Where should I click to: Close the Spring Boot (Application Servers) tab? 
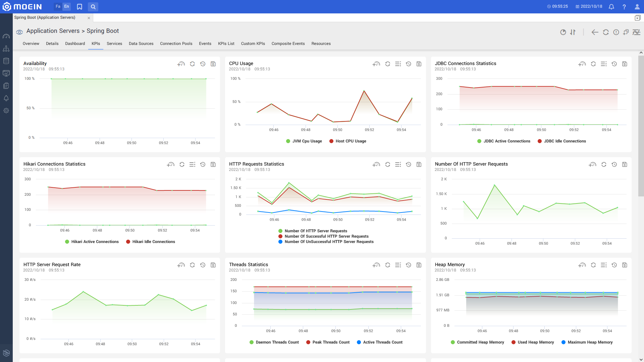(x=89, y=18)
